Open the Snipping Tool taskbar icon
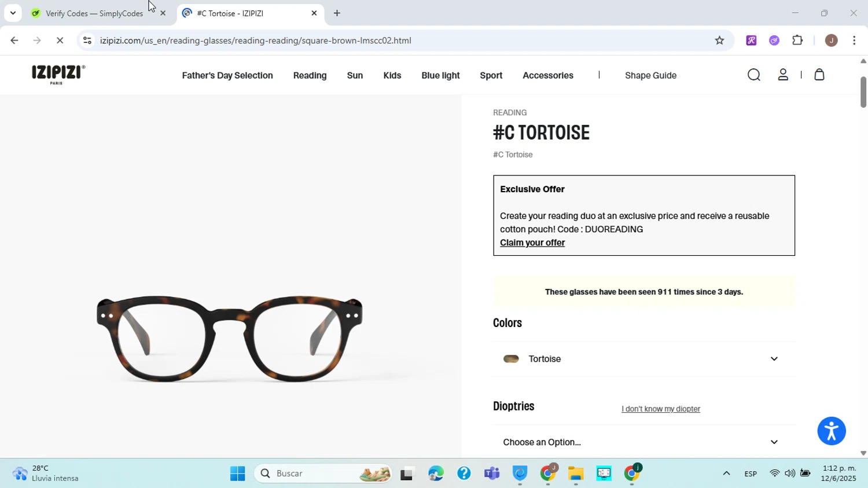Viewport: 868px width, 488px height. point(604,474)
